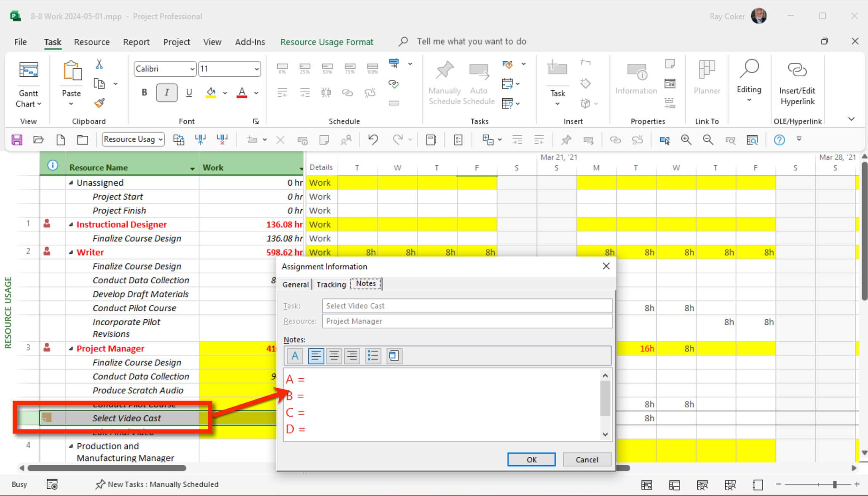Open the File menu
868x496 pixels.
(x=20, y=42)
